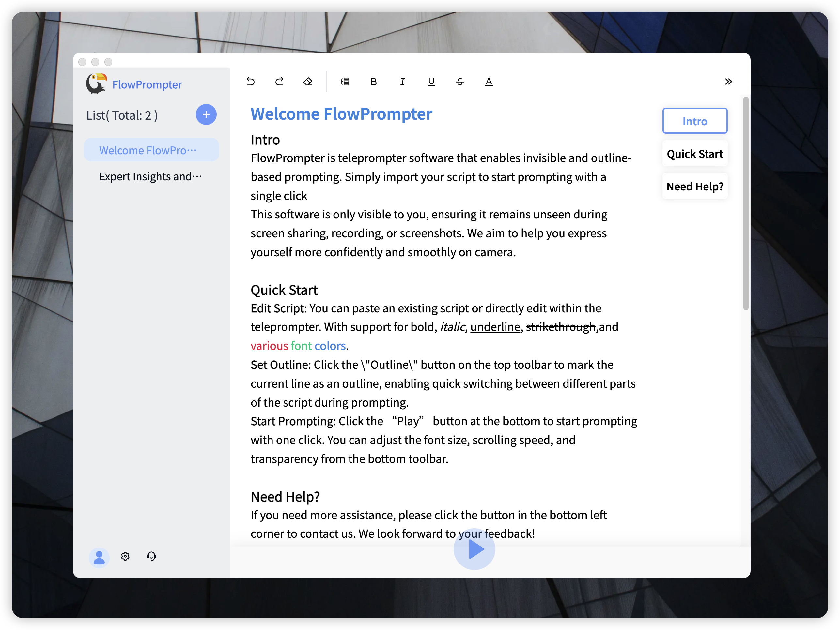The width and height of the screenshot is (840, 630).
Task: Mark line with Outline toolbar icon
Action: point(345,82)
